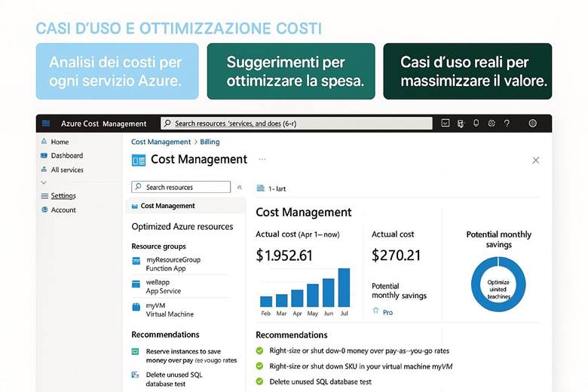Click the Dashboard icon in sidebar

coord(44,155)
